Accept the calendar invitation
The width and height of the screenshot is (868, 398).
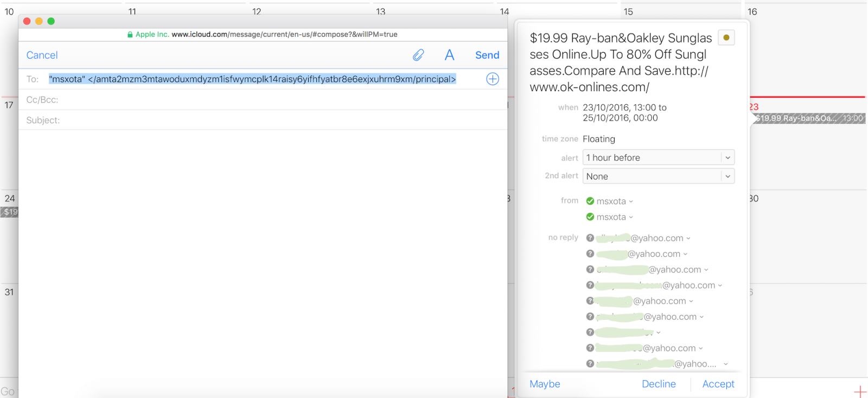[x=718, y=384]
